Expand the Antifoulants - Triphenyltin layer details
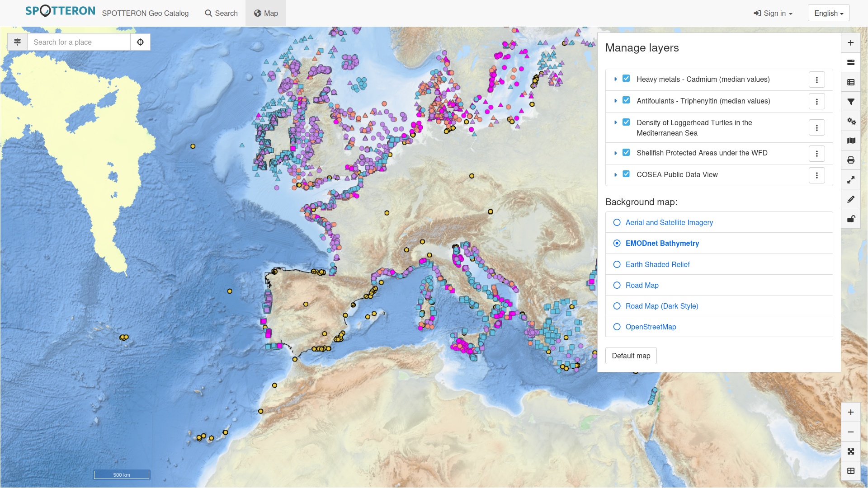This screenshot has width=868, height=488. pyautogui.click(x=615, y=101)
